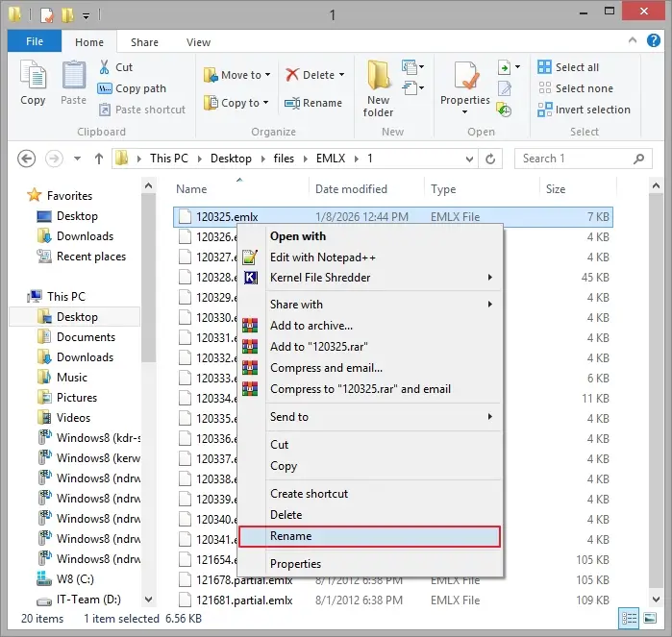The width and height of the screenshot is (672, 637).
Task: Select Favorites in navigation pane
Action: tap(60, 196)
